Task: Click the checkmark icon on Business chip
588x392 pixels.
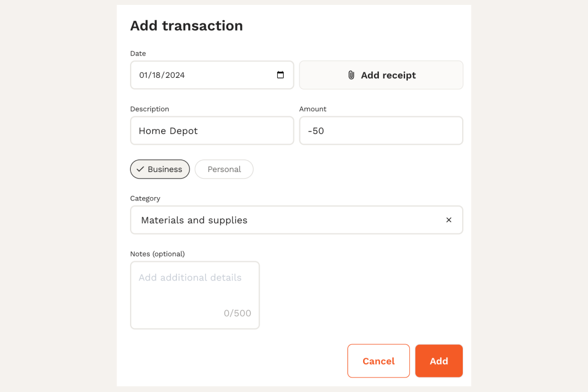Action: click(x=140, y=169)
